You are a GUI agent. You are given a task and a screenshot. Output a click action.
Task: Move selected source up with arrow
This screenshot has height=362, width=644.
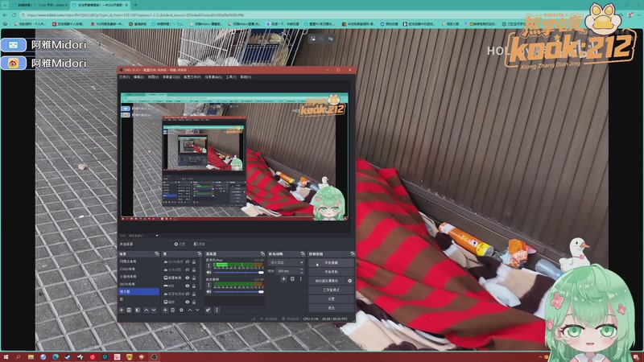click(x=190, y=310)
